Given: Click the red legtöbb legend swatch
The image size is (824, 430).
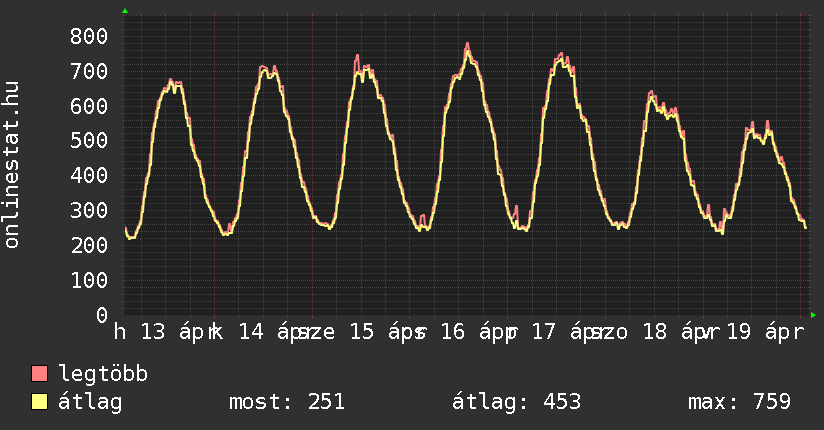Looking at the screenshot, I should click(40, 374).
